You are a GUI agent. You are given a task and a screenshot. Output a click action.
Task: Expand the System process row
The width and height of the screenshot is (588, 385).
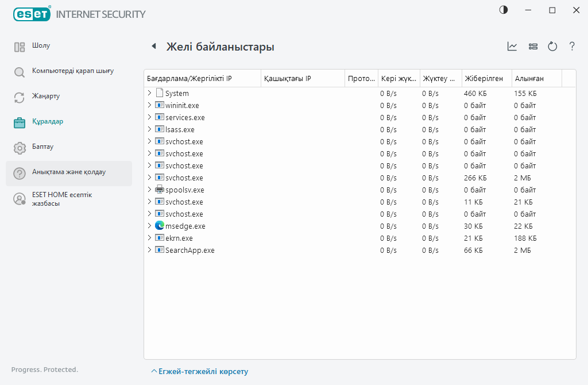(x=149, y=93)
